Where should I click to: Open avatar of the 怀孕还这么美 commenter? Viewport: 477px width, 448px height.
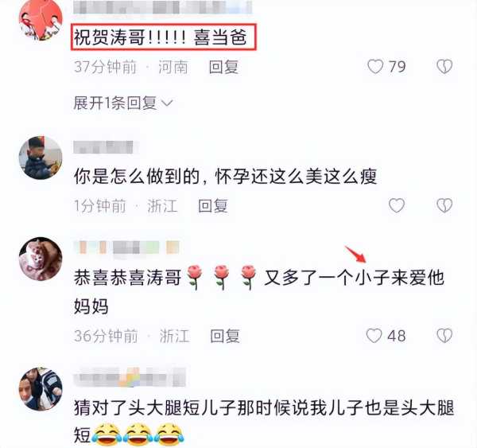point(41,158)
